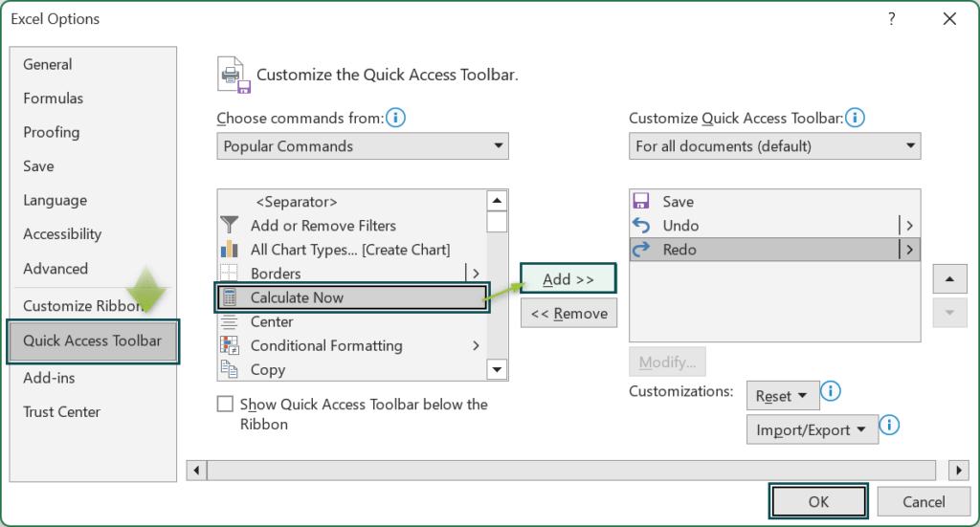The width and height of the screenshot is (980, 527).
Task: Select Save in the toolbar list
Action: click(775, 201)
